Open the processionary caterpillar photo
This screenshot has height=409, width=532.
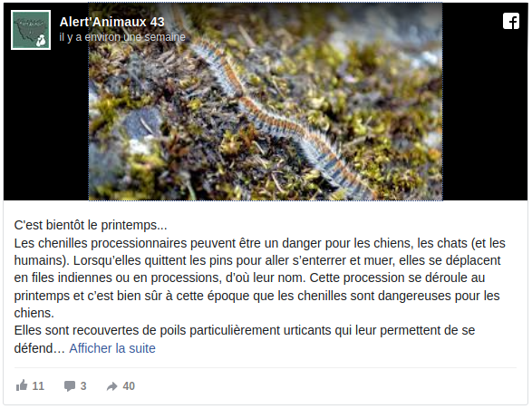pyautogui.click(x=266, y=102)
